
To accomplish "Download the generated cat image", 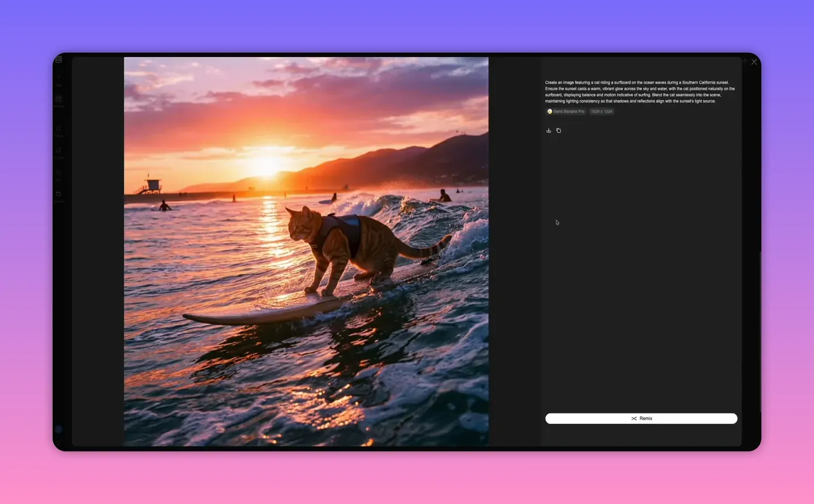I will point(549,131).
